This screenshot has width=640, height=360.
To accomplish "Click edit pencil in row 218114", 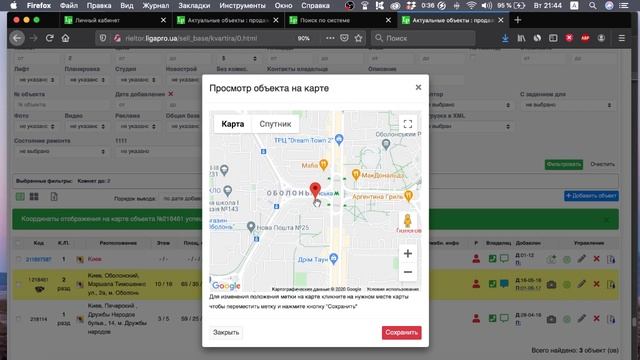I will 582,319.
